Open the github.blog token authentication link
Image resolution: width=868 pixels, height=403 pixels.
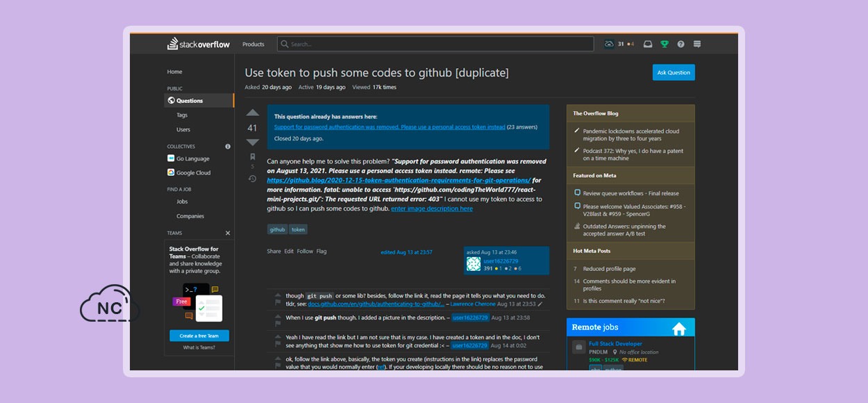(399, 180)
